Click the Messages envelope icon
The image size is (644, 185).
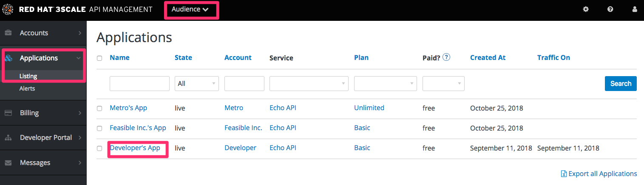8,163
